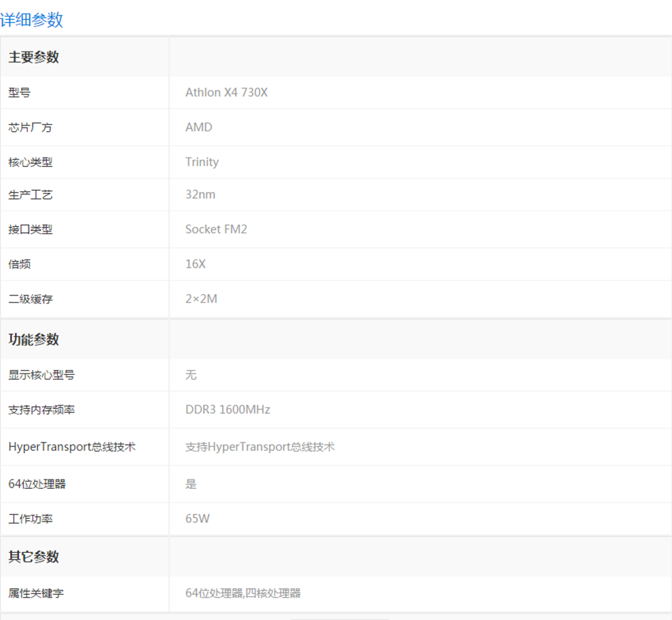Select the DDR3 1600MHz memory value
The width and height of the screenshot is (672, 620).
coord(227,409)
